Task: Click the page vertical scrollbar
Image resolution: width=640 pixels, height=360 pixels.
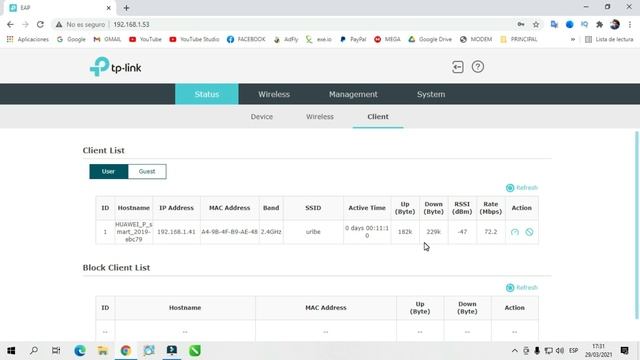Action: click(x=637, y=225)
